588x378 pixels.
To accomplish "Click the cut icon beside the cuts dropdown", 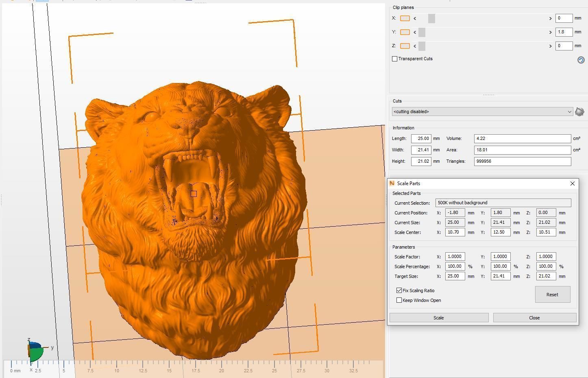I will [x=580, y=111].
